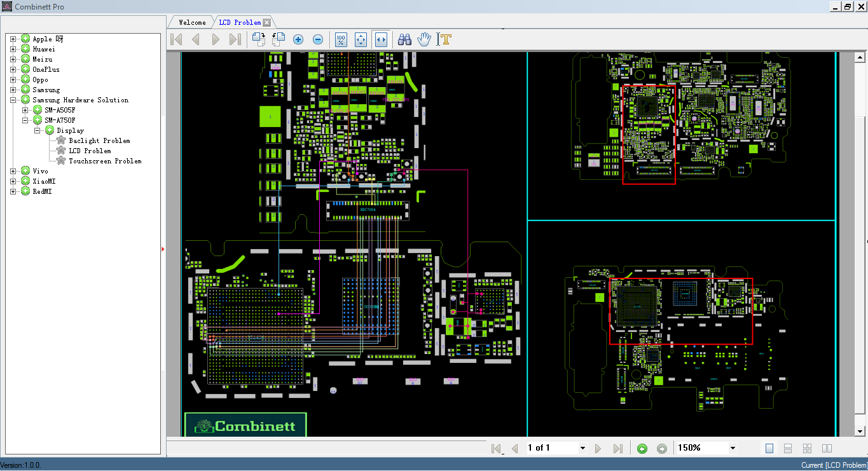868x471 pixels.
Task: Click grey forward view arrow
Action: [x=661, y=449]
